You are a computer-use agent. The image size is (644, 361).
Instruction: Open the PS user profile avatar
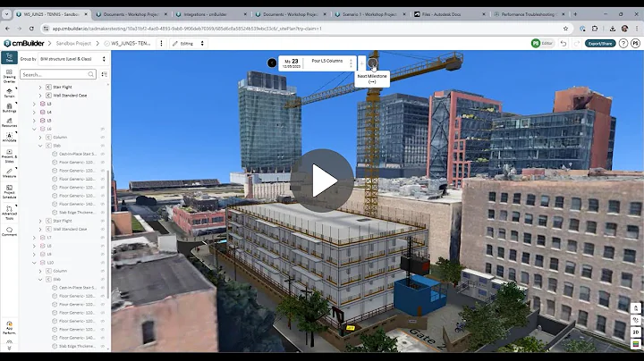pos(635,43)
